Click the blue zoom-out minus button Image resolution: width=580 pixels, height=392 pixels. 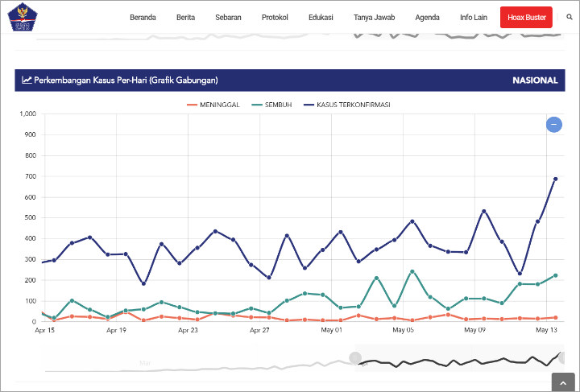pyautogui.click(x=553, y=125)
